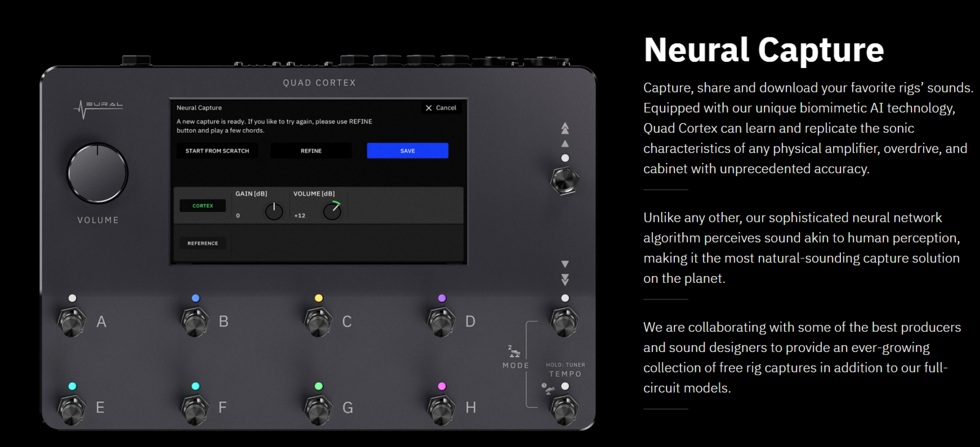The height and width of the screenshot is (447, 980).
Task: Click the '+12' volume value
Action: click(x=300, y=216)
